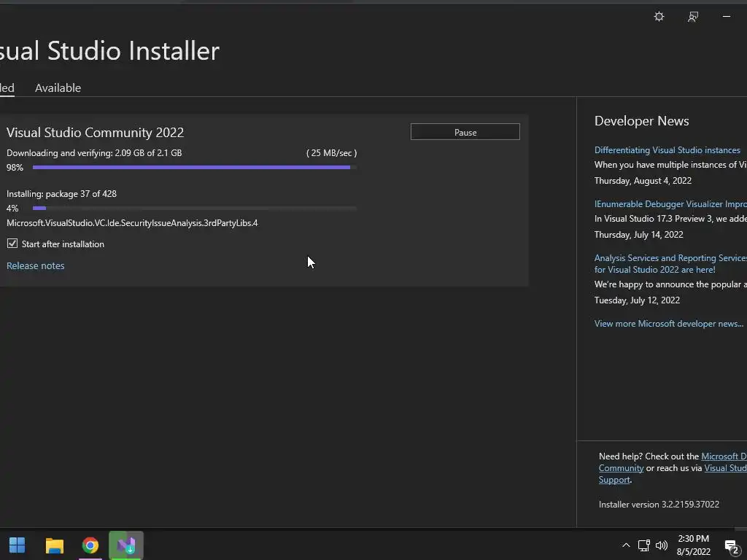747x560 pixels.
Task: Select the Developer News heading
Action: pos(642,121)
